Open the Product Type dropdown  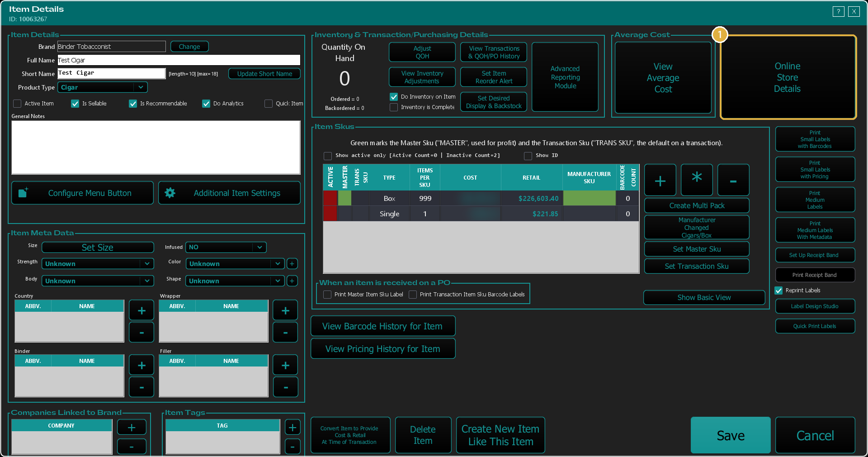tap(103, 87)
